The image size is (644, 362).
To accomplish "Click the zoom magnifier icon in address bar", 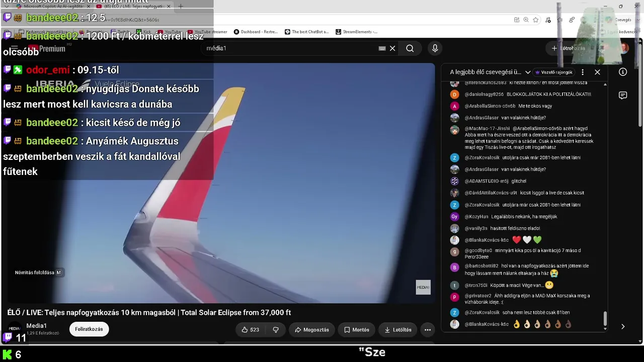I will pos(526,20).
